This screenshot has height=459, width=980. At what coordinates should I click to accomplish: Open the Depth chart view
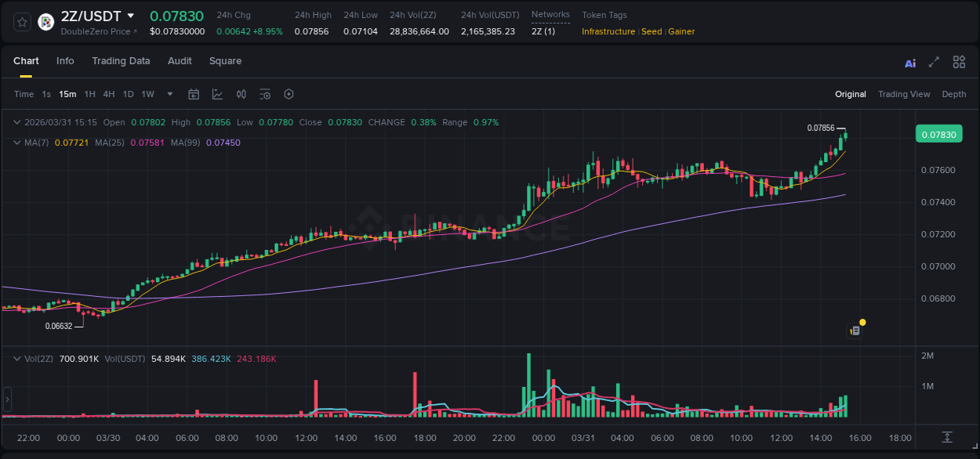[x=954, y=94]
